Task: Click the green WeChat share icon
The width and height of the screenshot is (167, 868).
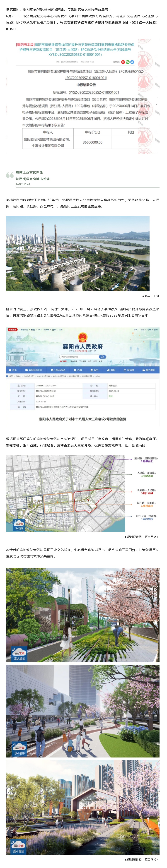Action: (128, 62)
